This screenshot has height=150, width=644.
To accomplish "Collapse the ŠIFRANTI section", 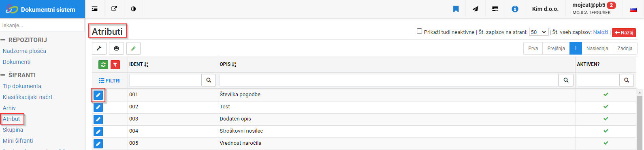I will pos(3,75).
